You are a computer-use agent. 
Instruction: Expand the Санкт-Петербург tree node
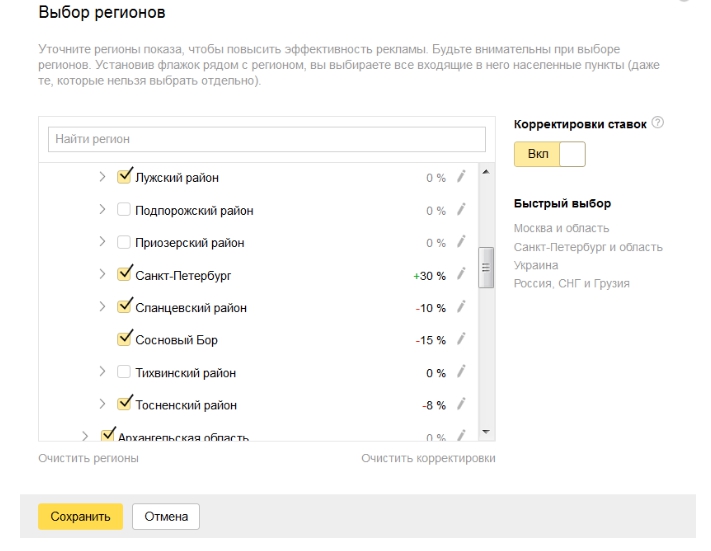(x=102, y=275)
